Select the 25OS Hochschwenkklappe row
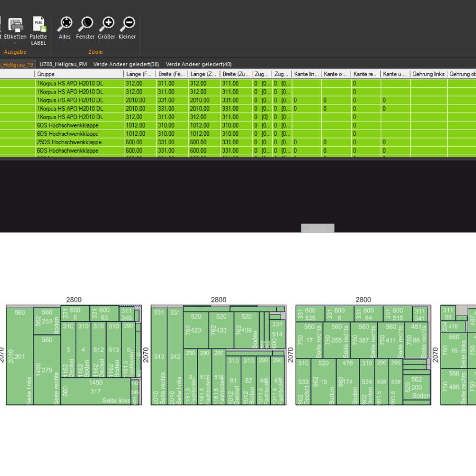The image size is (476, 476). [x=78, y=142]
